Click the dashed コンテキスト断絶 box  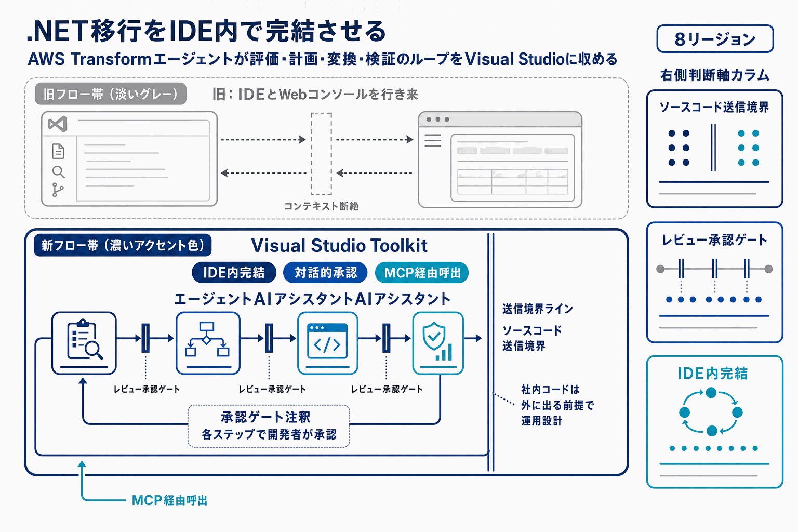[322, 154]
